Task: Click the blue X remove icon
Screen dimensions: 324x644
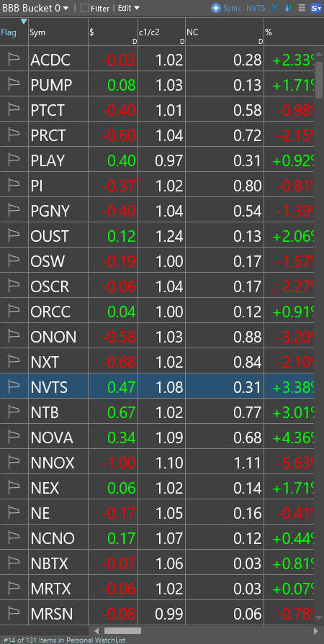Action: point(274,8)
